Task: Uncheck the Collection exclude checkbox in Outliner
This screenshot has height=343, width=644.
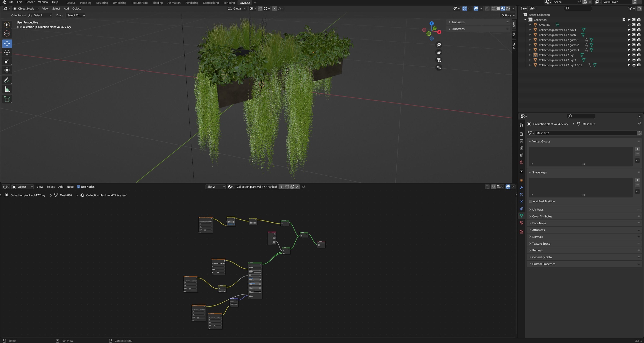Action: pyautogui.click(x=624, y=20)
